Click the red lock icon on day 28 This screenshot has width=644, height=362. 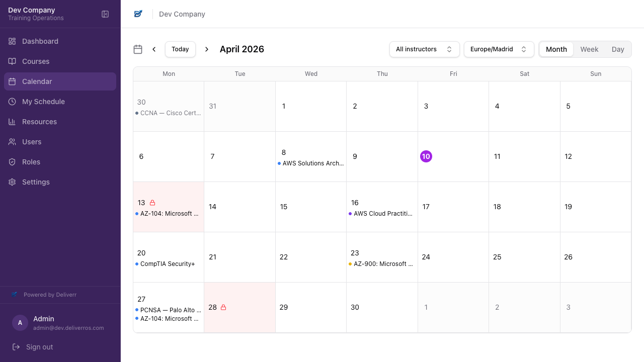pos(223,307)
